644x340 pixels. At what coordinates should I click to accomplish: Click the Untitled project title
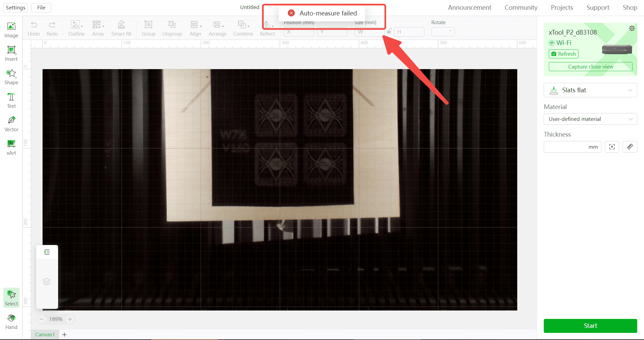coord(250,7)
